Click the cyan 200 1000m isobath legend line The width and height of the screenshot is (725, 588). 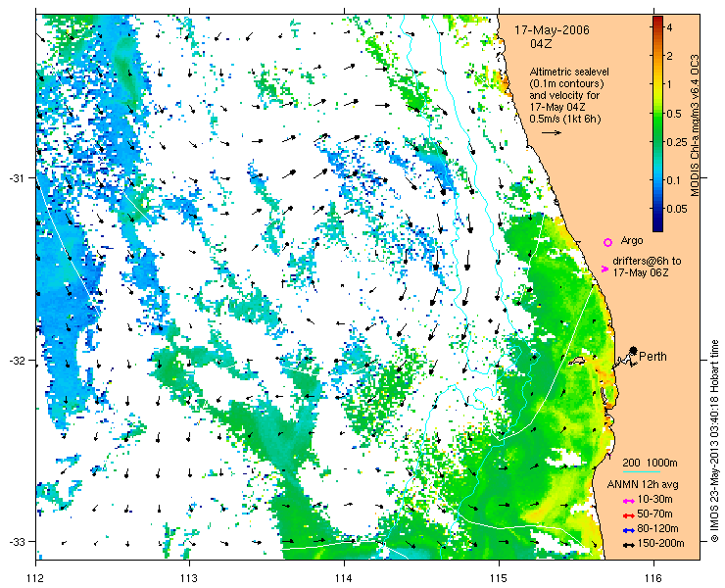click(x=642, y=472)
